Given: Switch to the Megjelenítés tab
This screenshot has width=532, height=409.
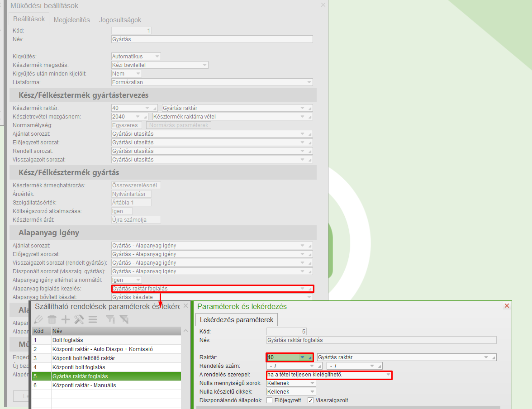Looking at the screenshot, I should pyautogui.click(x=71, y=20).
